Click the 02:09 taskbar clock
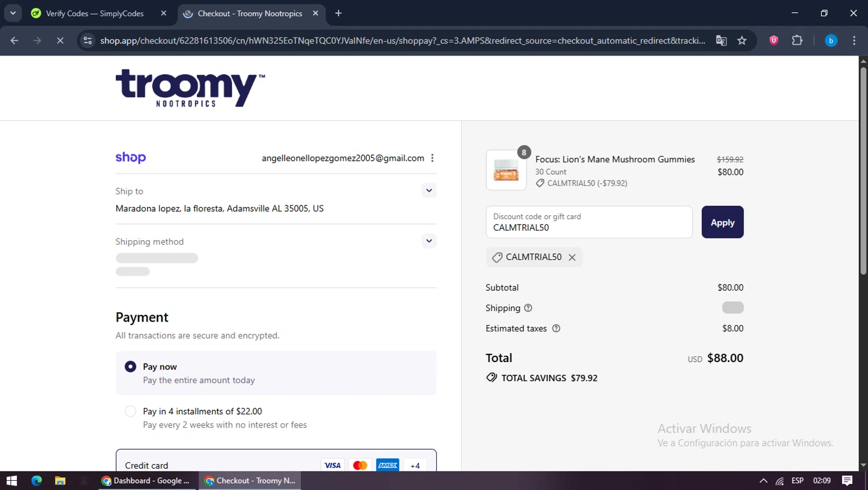The width and height of the screenshot is (868, 490). coord(822,481)
